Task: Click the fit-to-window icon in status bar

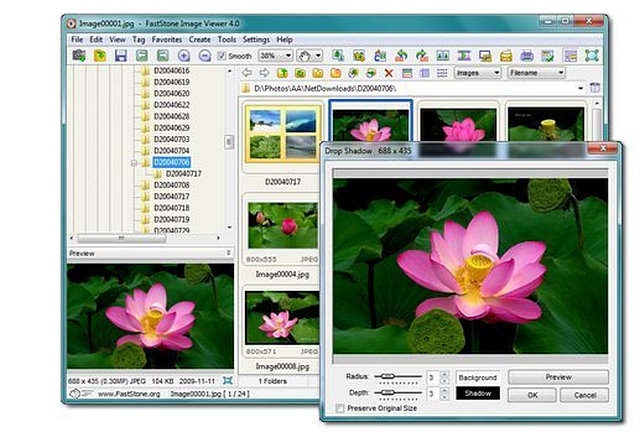Action: point(228,380)
